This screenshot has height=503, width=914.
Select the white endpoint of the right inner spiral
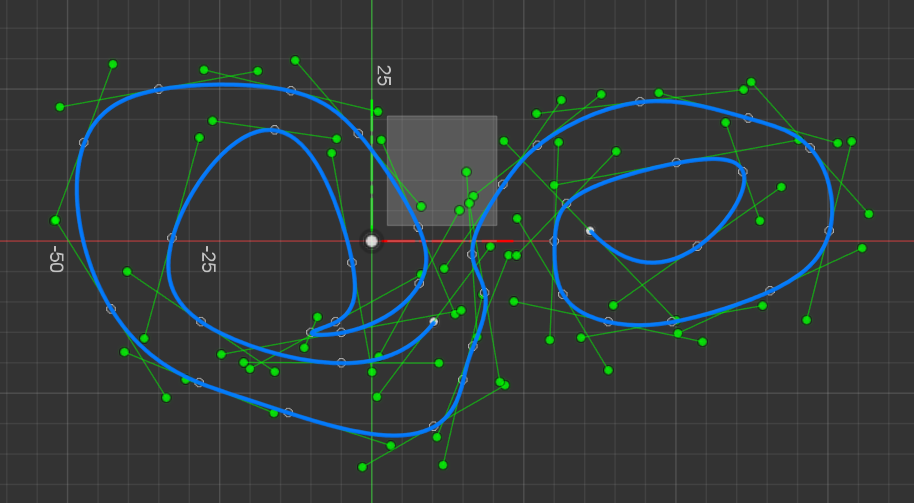tap(590, 231)
